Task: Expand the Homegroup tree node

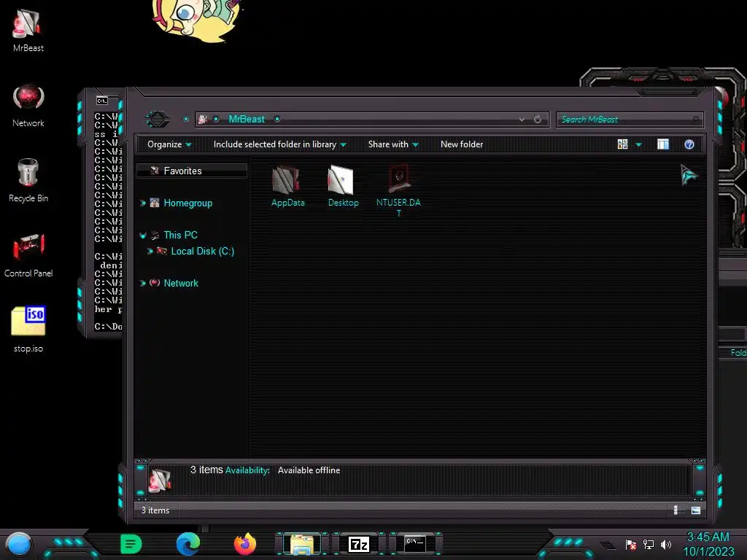Action: click(142, 203)
